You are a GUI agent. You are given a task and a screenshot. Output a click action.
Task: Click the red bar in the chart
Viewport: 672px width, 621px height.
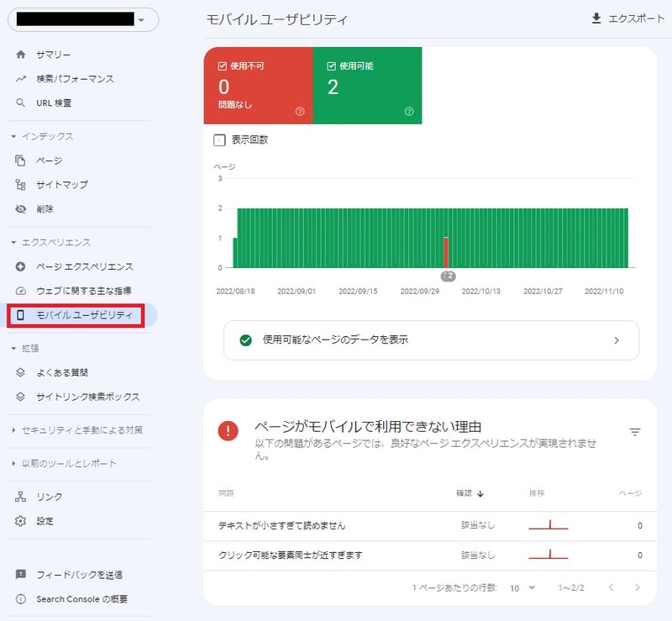[x=446, y=253]
